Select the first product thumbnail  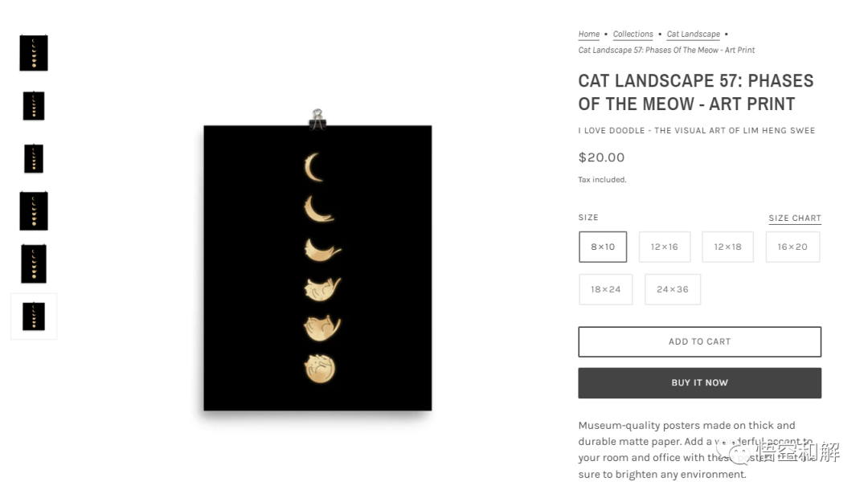pos(34,53)
